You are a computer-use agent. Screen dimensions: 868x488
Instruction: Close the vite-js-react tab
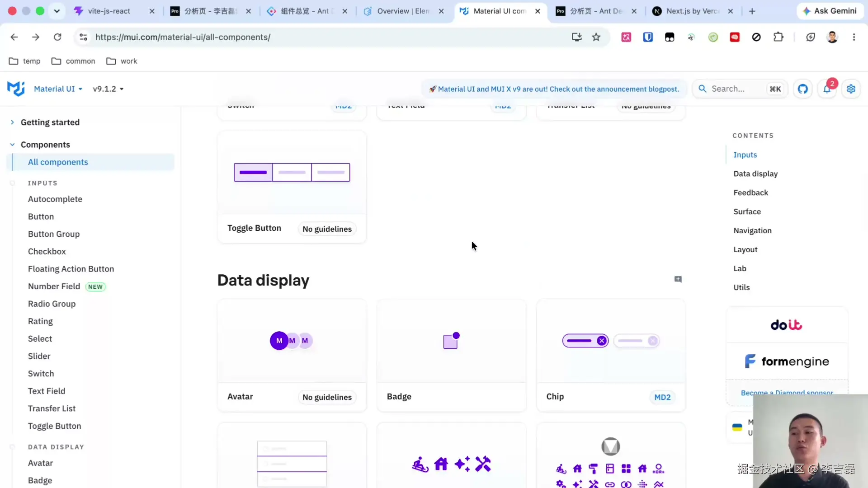click(152, 11)
